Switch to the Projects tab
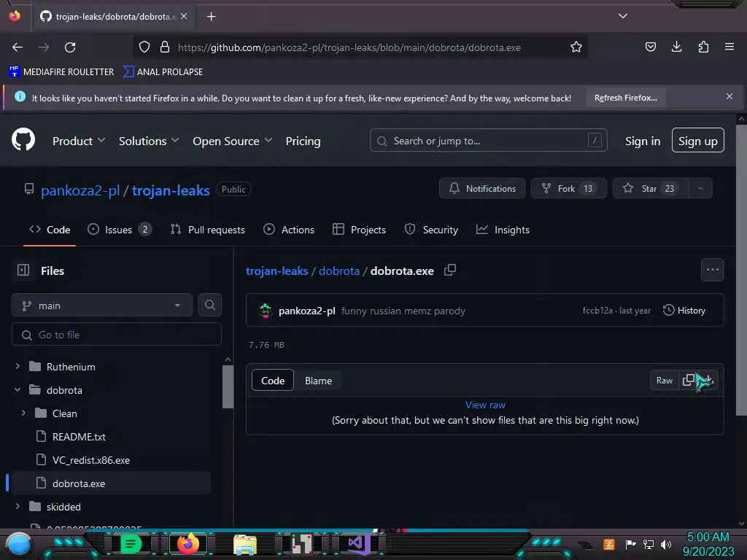The height and width of the screenshot is (560, 747). point(359,230)
